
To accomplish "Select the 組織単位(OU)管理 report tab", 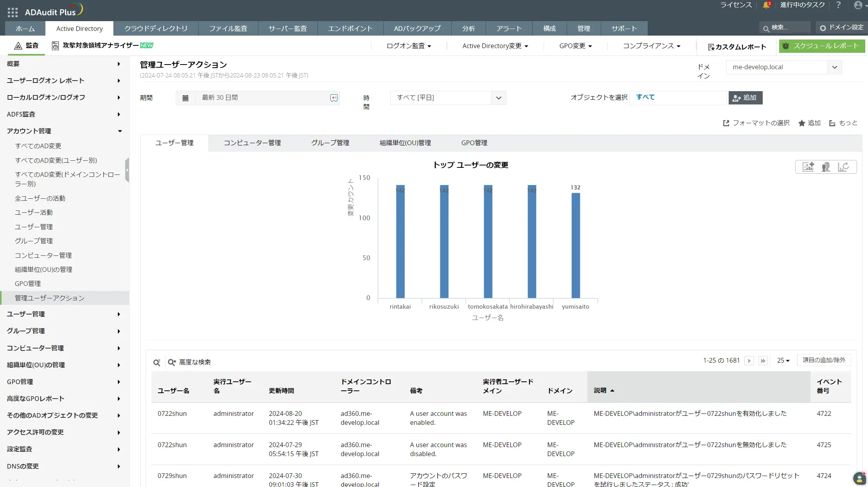I will click(405, 143).
